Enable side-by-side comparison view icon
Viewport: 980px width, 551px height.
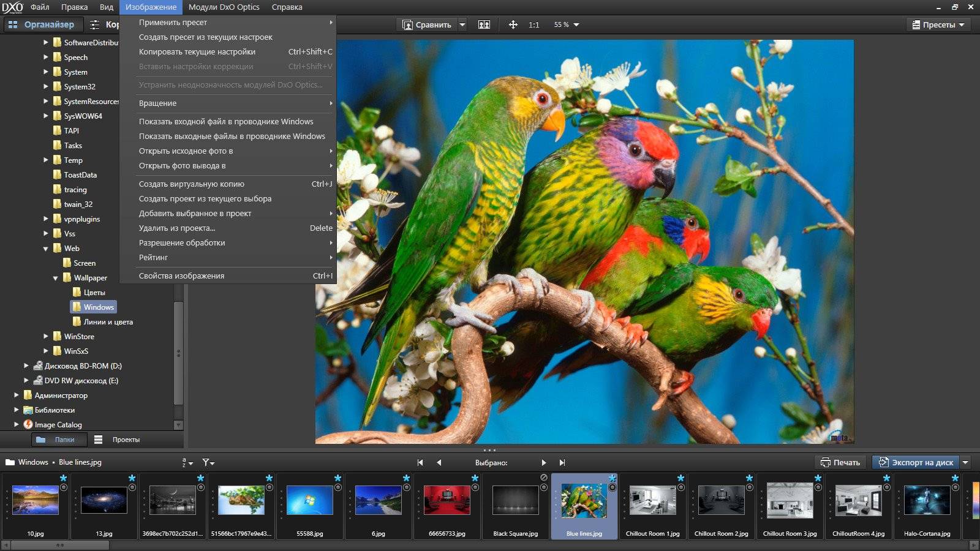pyautogui.click(x=484, y=24)
